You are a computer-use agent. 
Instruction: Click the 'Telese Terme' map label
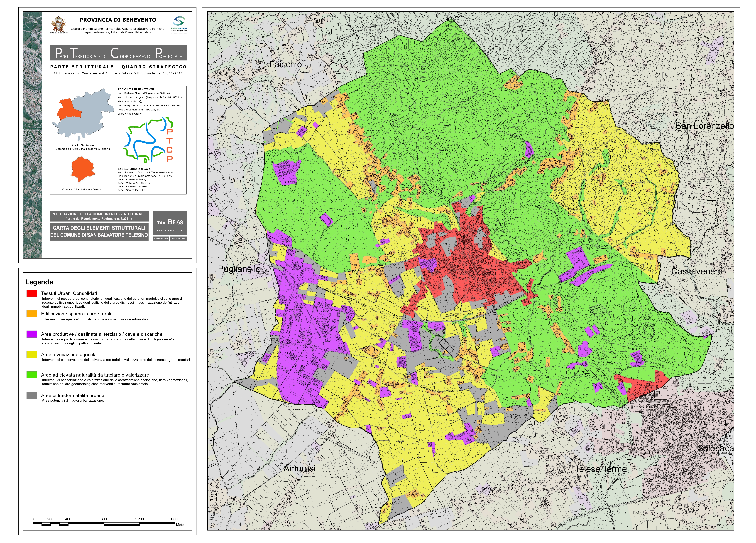[x=601, y=469]
